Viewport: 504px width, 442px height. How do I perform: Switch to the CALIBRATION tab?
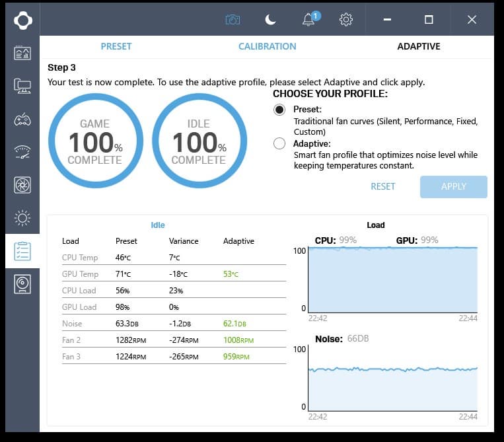(x=267, y=47)
